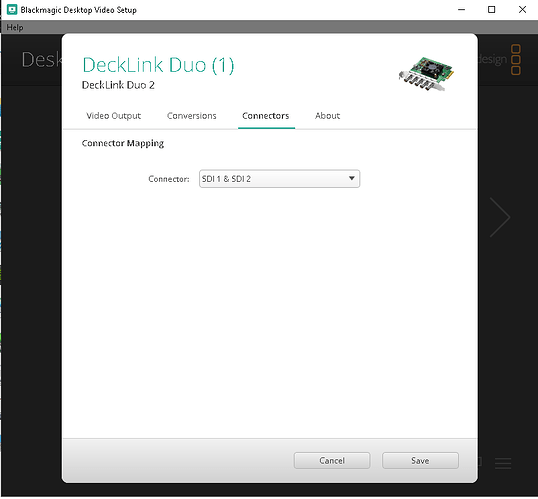Click the DeckLink Duo (1) heading
Screen dimensions: 538x499
click(158, 65)
